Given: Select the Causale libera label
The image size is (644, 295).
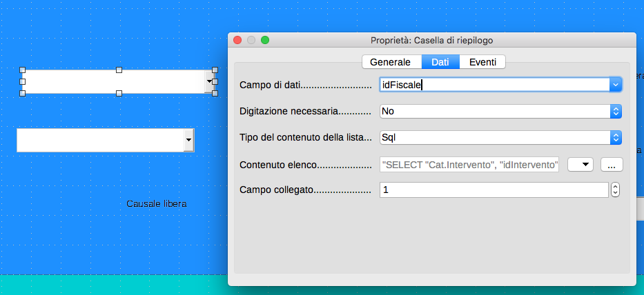Looking at the screenshot, I should click(x=157, y=204).
